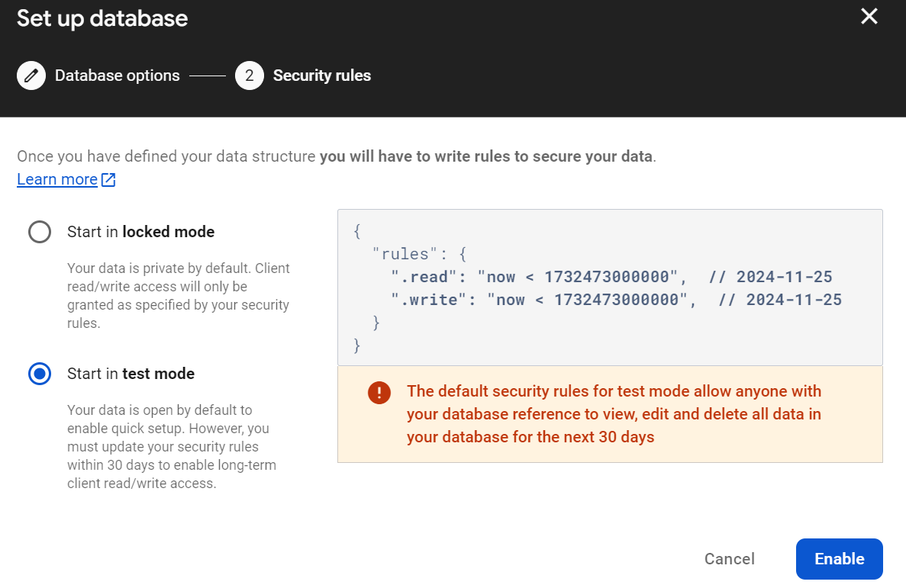Click the external link icon beside Learn more

pos(108,180)
